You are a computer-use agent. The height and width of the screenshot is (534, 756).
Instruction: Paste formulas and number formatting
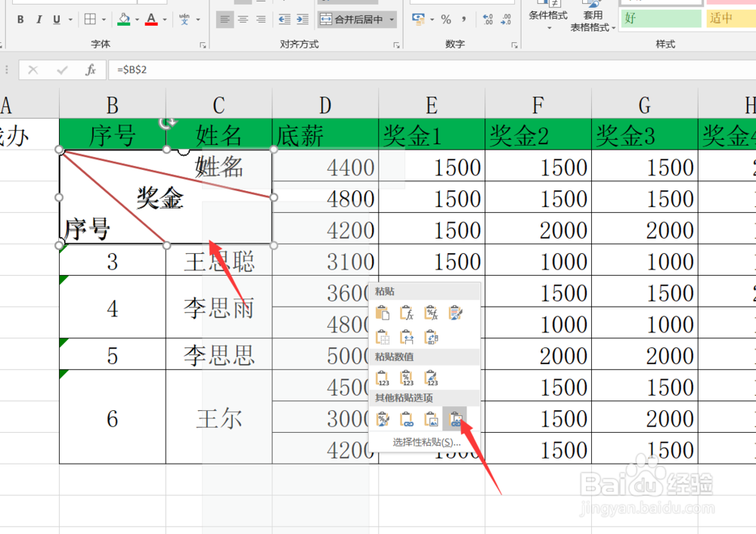tap(431, 313)
